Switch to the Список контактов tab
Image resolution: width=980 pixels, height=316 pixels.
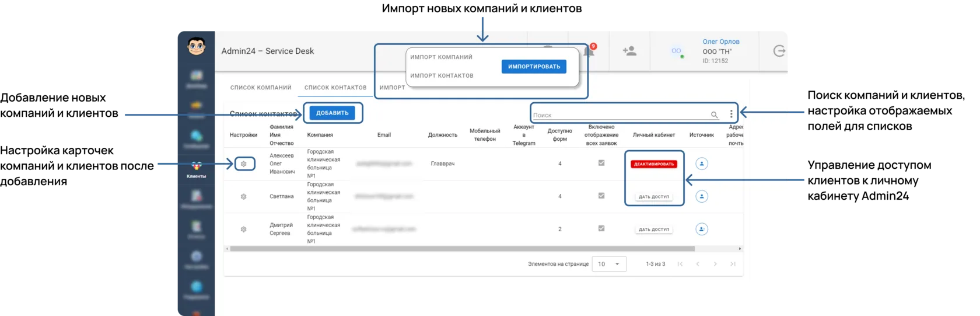(x=335, y=88)
